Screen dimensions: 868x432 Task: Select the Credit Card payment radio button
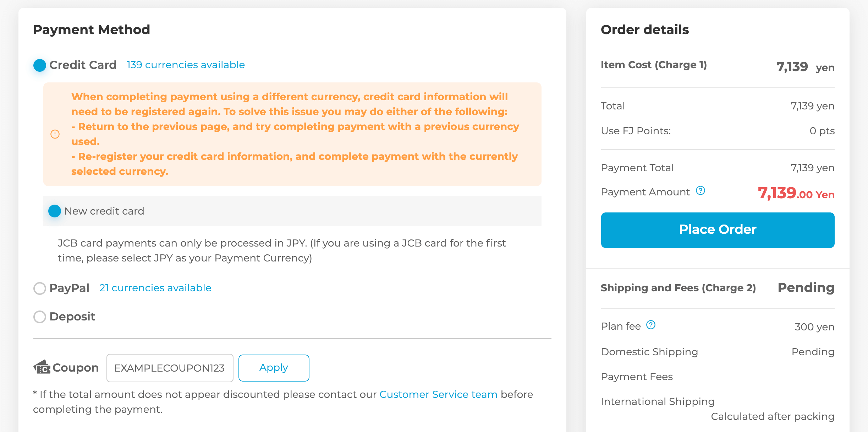point(40,65)
